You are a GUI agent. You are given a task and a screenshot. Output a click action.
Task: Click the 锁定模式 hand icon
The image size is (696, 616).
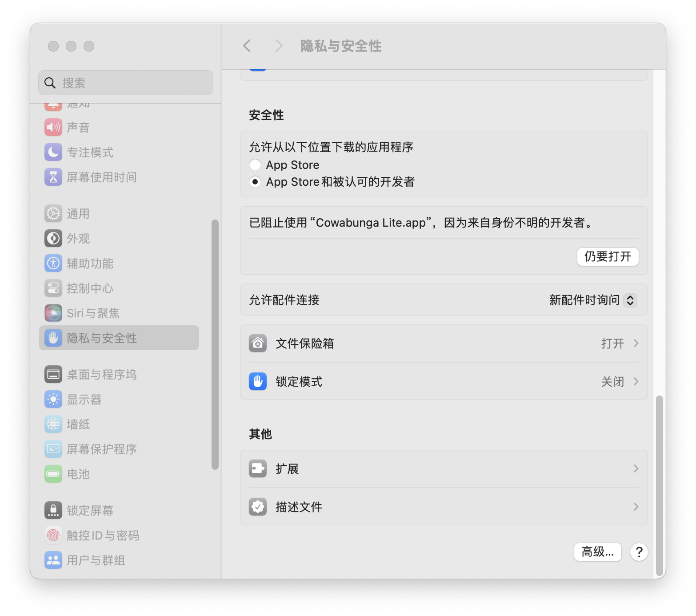point(258,382)
